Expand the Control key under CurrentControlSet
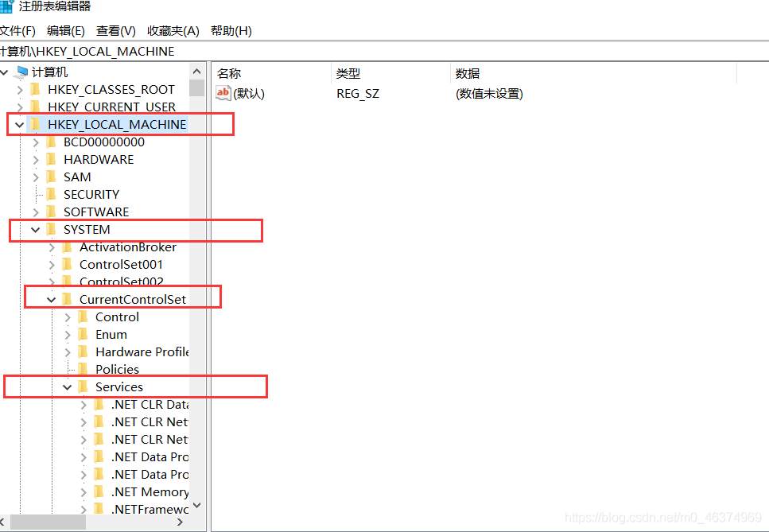Screen dimensions: 769x532 pos(67,316)
